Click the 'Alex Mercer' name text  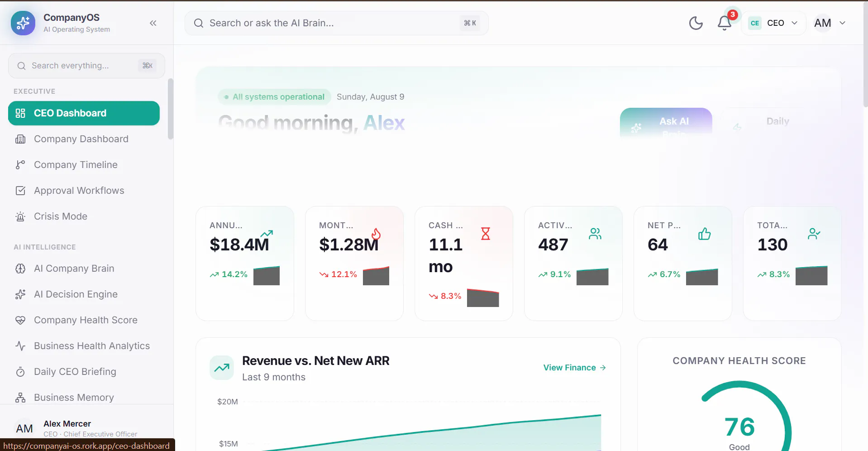point(67,424)
